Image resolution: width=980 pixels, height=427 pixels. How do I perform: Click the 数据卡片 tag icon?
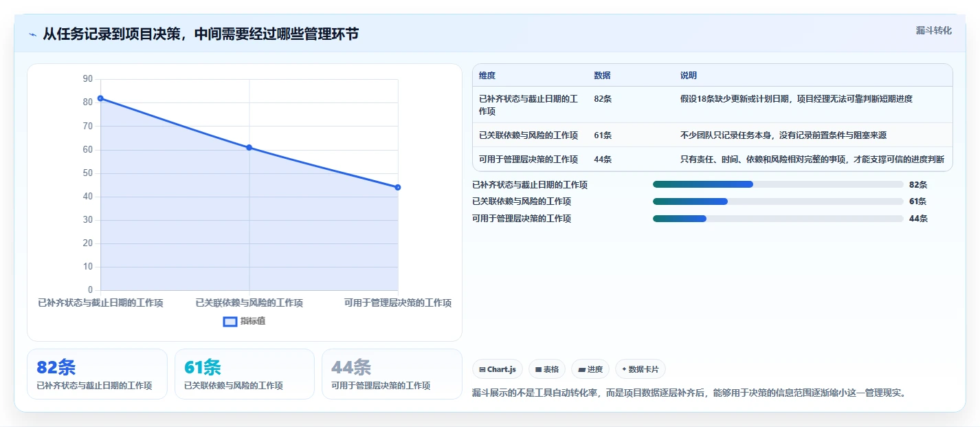point(624,370)
